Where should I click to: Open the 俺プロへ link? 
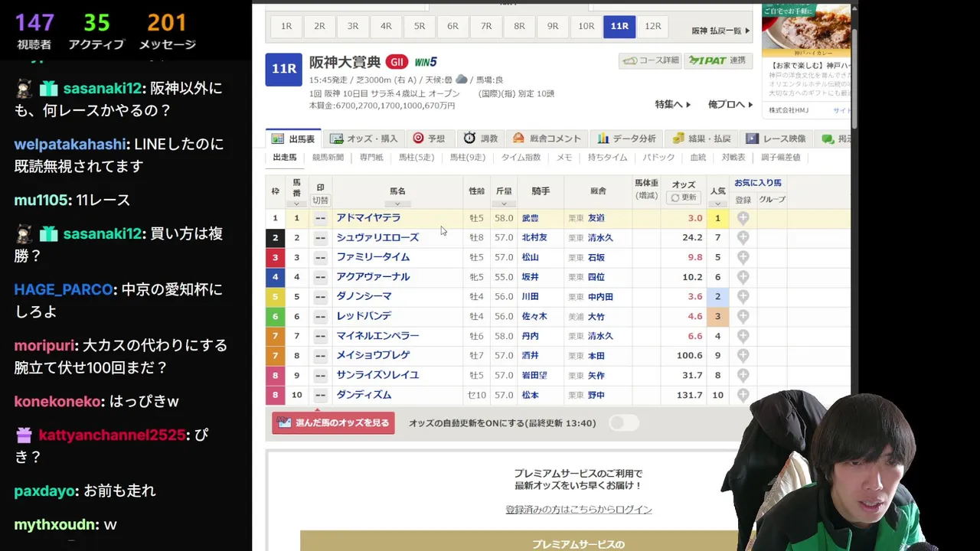tap(730, 104)
